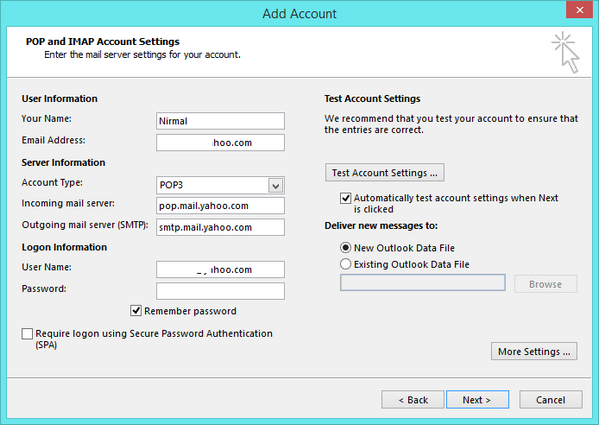
Task: Click the Test Account Settings heading text
Action: (372, 99)
